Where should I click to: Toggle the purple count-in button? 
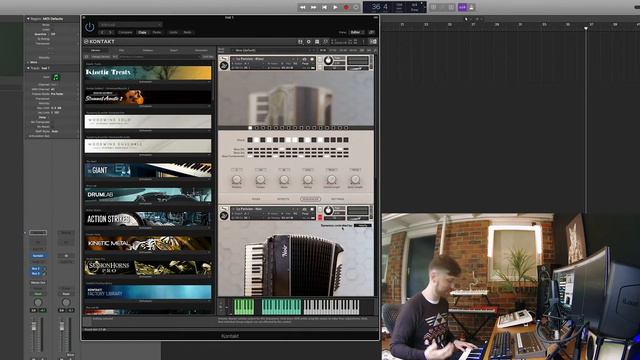462,7
